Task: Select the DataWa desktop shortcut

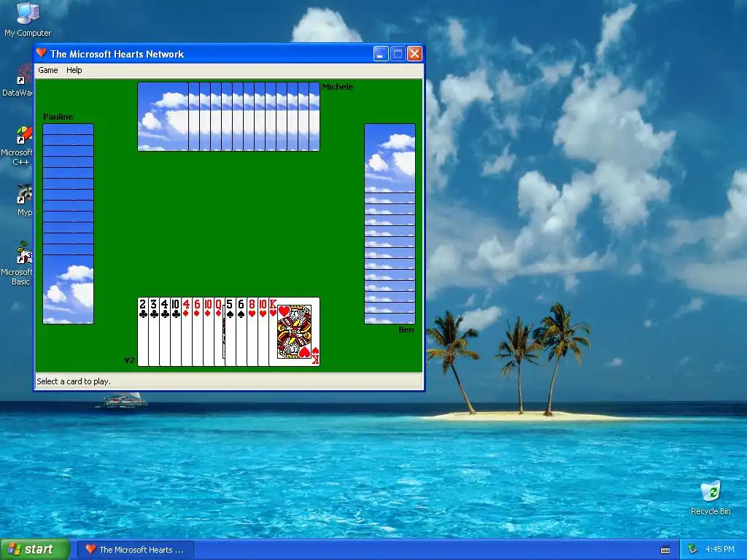Action: (18, 81)
